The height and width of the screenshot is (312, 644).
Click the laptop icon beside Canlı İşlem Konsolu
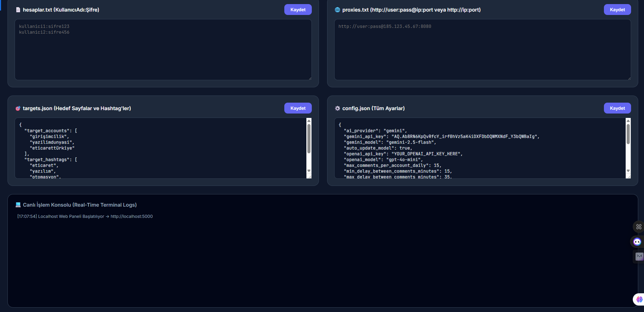pyautogui.click(x=18, y=205)
